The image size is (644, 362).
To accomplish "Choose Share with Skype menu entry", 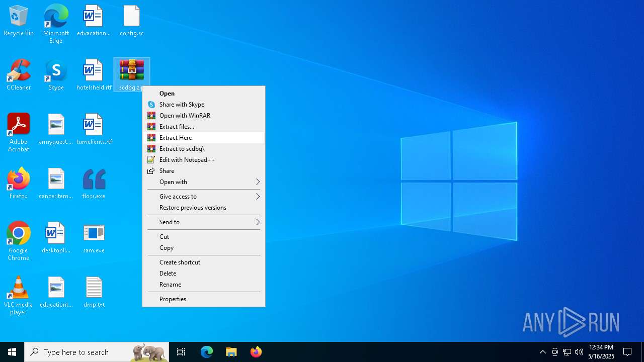I will click(x=204, y=105).
